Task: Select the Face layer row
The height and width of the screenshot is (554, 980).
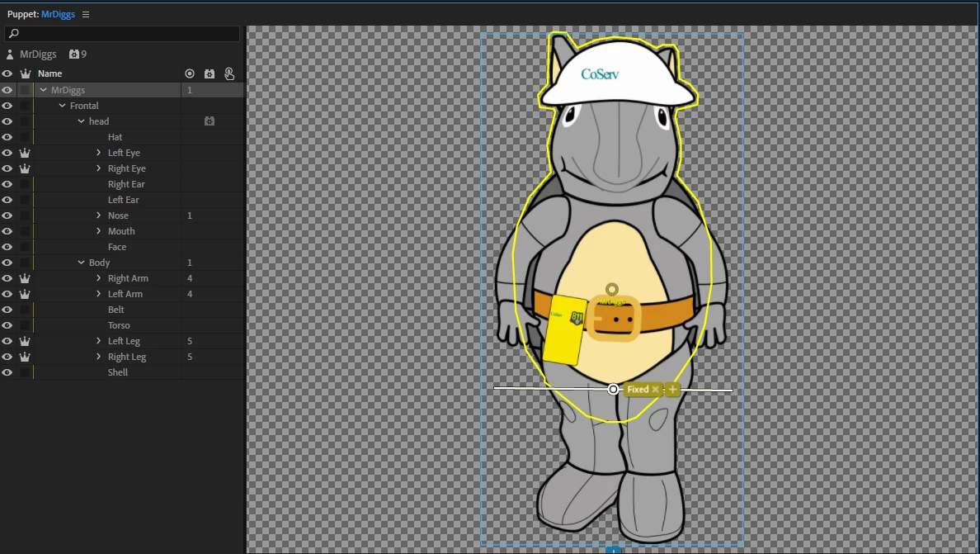Action: click(x=122, y=247)
